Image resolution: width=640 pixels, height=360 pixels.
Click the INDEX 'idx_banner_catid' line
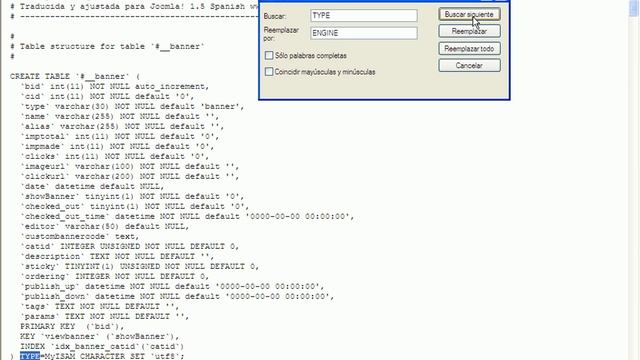(x=102, y=347)
